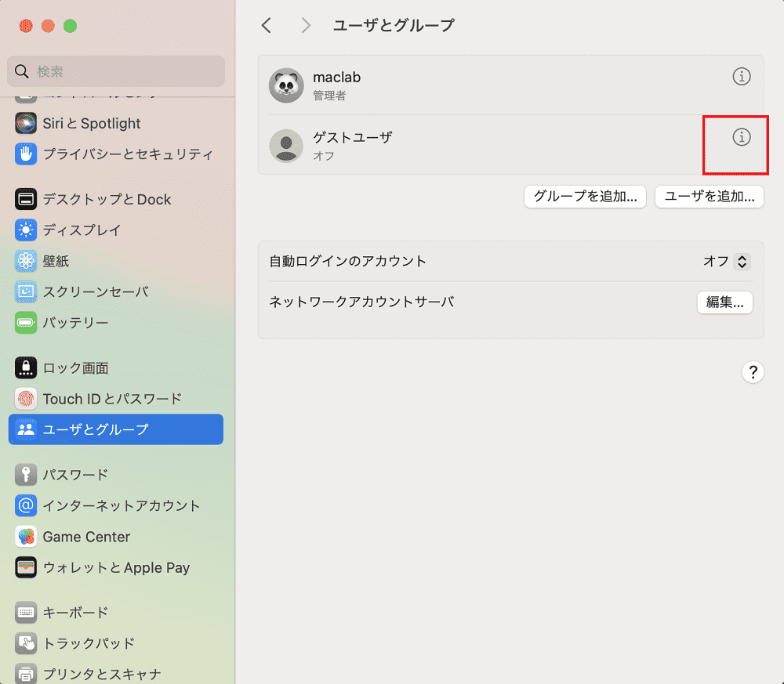
Task: Close the window with red button
Action: coord(26,26)
